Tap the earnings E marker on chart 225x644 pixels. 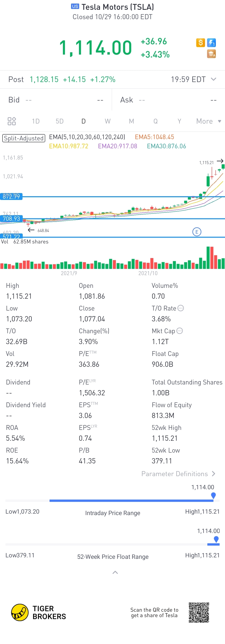point(197,232)
